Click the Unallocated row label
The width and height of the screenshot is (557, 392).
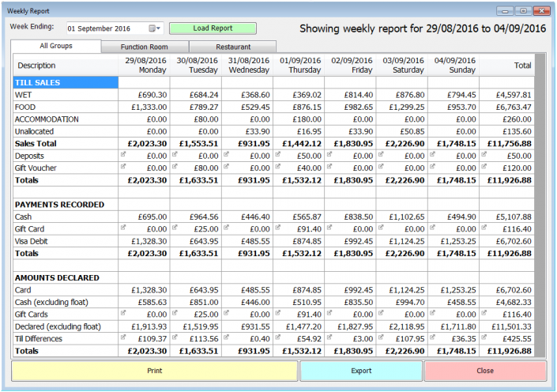coord(34,131)
